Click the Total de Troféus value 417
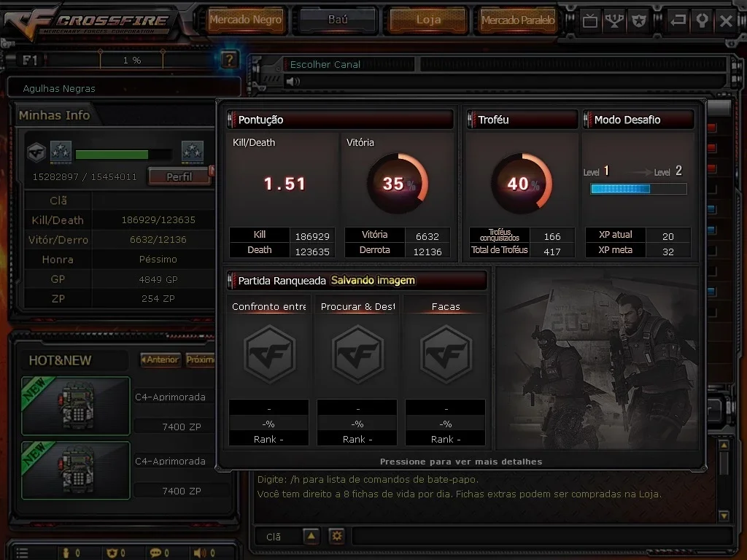 pos(552,252)
